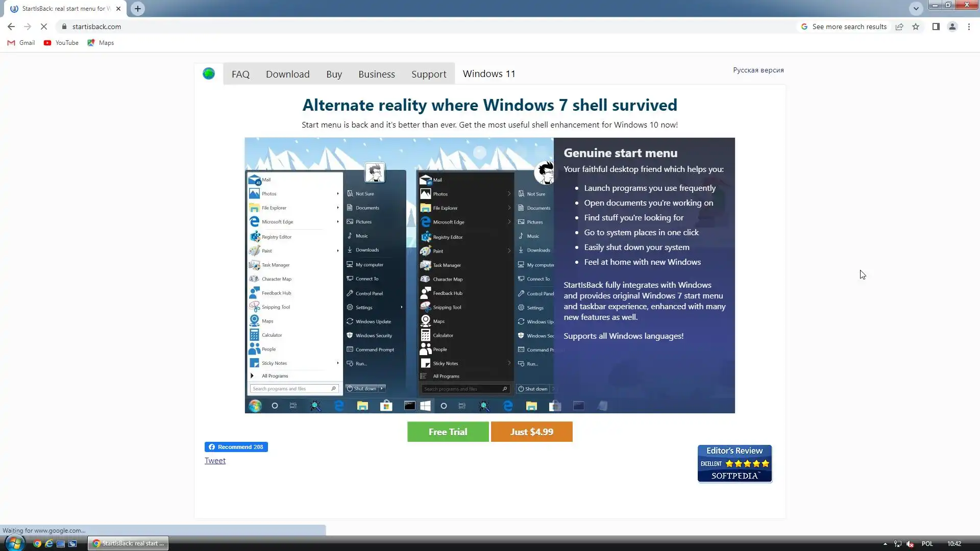The image size is (980, 551).
Task: Click the green globe home icon
Action: [208, 73]
